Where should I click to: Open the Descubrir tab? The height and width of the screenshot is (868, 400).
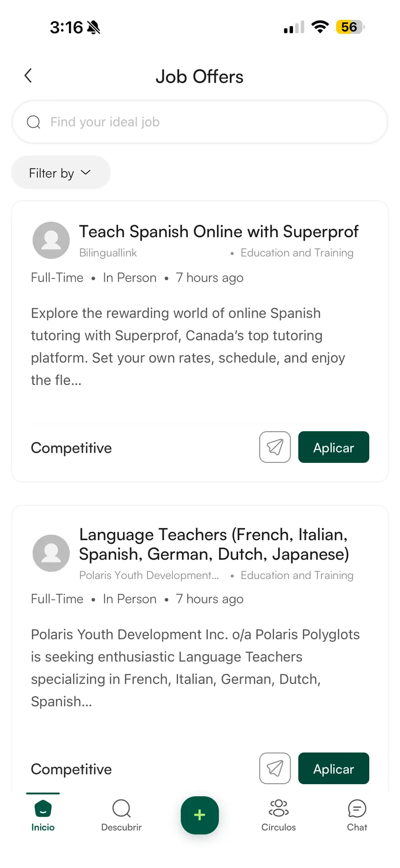point(121,816)
